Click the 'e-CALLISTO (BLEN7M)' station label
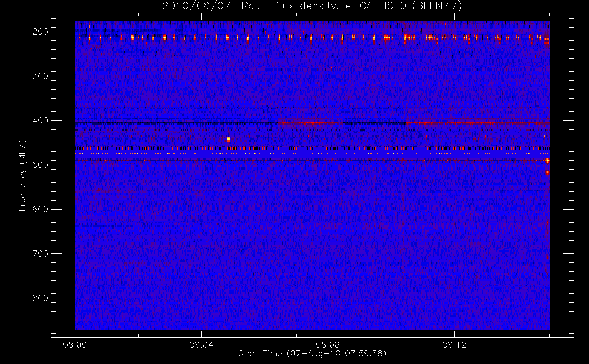Screen dimensions: 589x364 click(403, 6)
